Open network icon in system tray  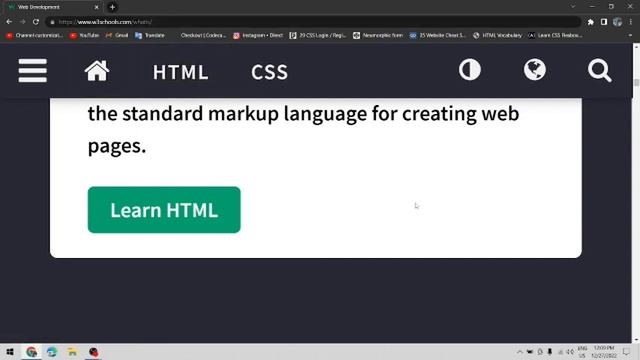point(561,352)
